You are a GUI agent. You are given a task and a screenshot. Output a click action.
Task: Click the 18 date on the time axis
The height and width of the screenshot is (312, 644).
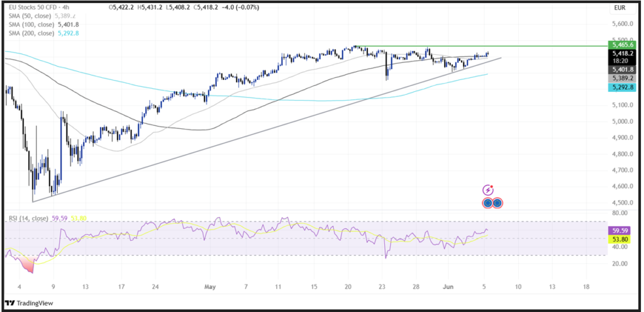(x=586, y=286)
